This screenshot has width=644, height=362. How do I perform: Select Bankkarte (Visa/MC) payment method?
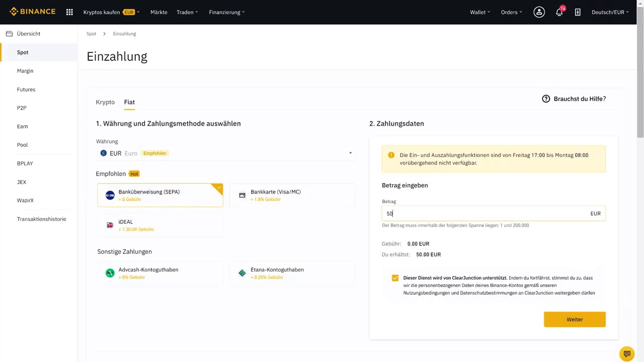click(292, 195)
